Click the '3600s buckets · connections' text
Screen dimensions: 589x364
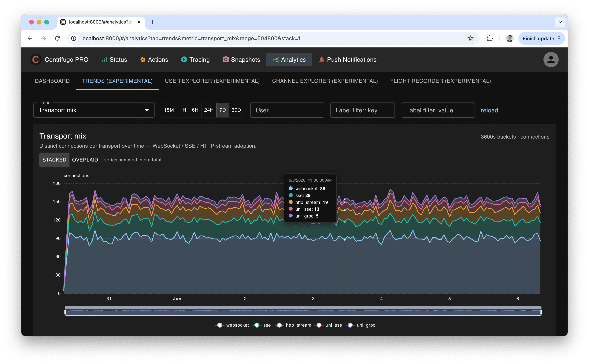pos(515,137)
